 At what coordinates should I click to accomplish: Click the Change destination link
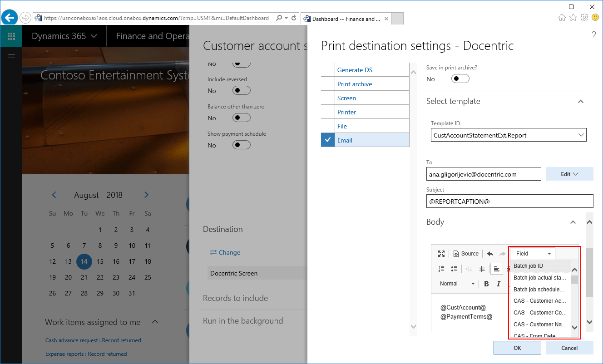coord(225,252)
